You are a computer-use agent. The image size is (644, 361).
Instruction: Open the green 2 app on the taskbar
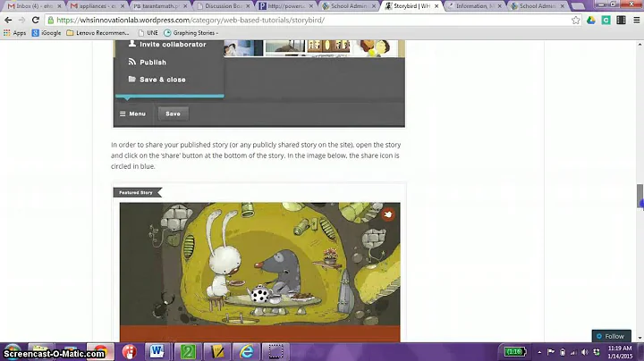[188, 351]
